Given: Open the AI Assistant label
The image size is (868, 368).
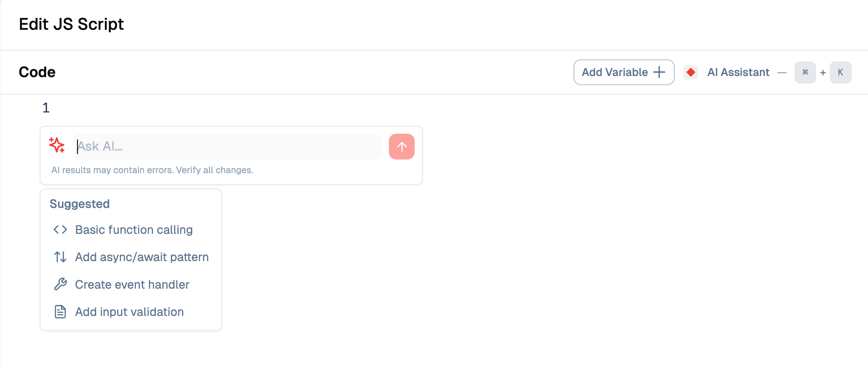Looking at the screenshot, I should [738, 72].
